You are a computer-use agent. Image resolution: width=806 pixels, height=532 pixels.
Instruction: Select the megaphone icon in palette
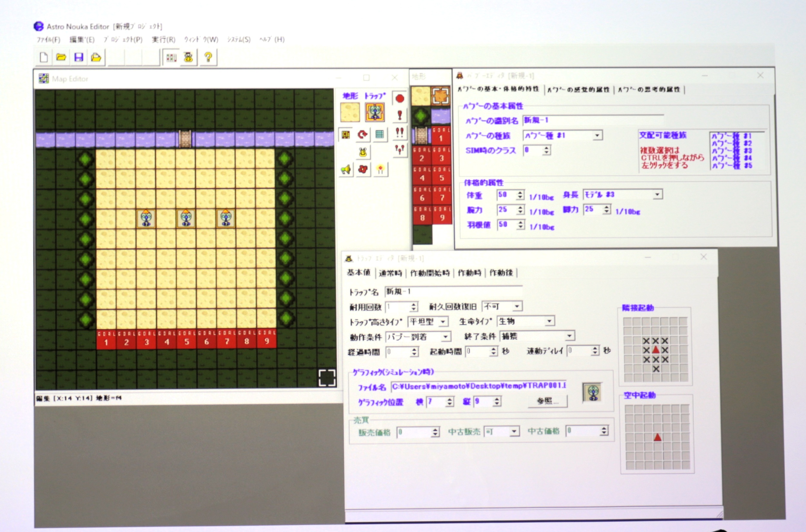coord(346,169)
